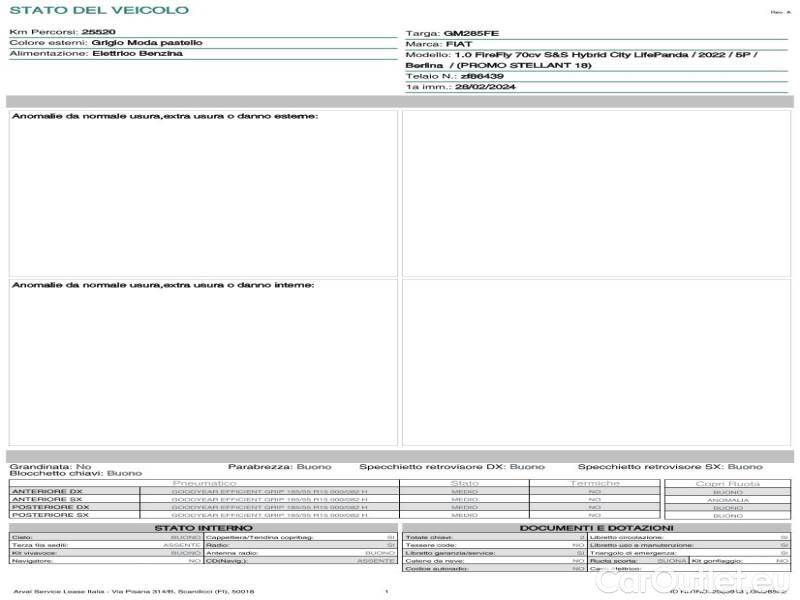Click the Copri Ruota column header
The height and width of the screenshot is (600, 800).
click(x=727, y=484)
